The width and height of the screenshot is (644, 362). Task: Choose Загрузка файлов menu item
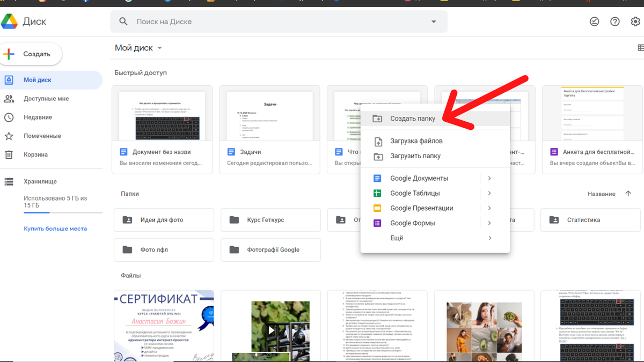tap(416, 141)
